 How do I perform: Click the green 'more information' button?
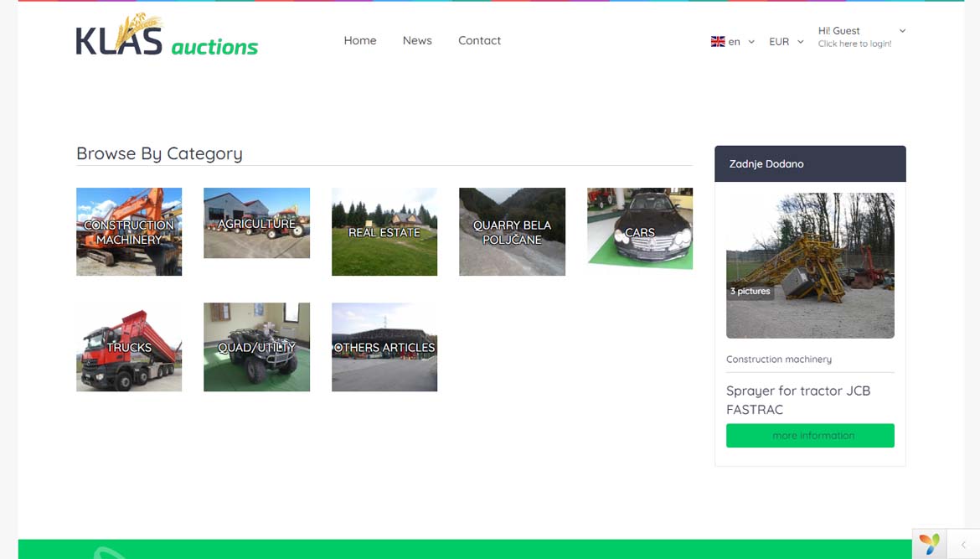point(810,436)
